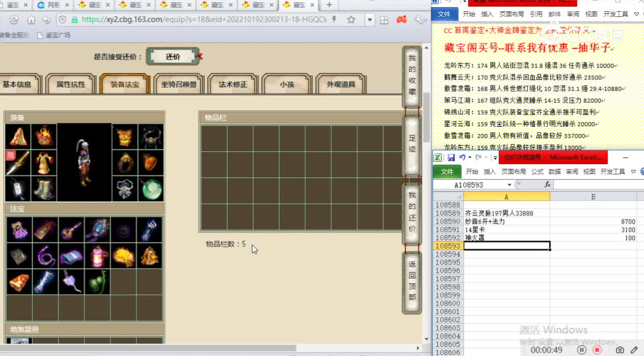Select the boots equipment icon
The height and width of the screenshot is (356, 644).
pos(44,189)
